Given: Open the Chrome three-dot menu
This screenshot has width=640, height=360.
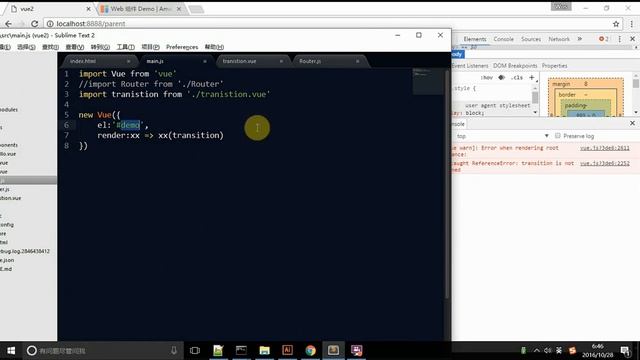Looking at the screenshot, I should click(632, 24).
